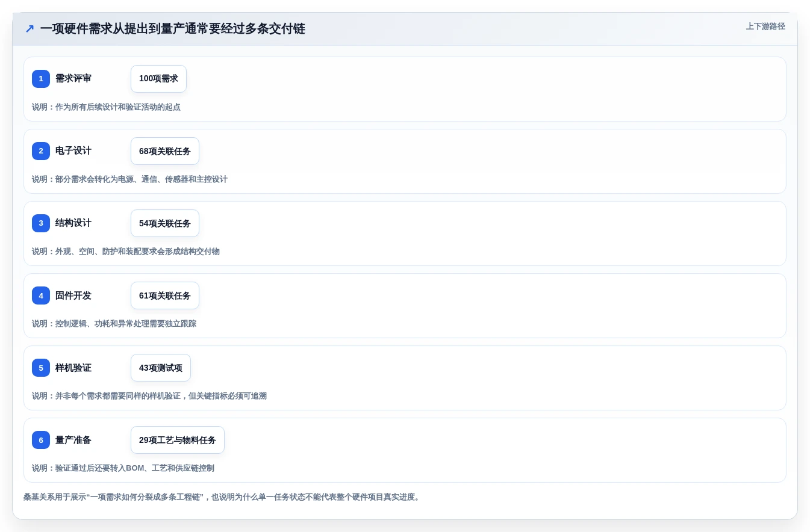Click the description about 控制逻辑、功耗和异常处理
810x532 pixels.
coord(114,324)
